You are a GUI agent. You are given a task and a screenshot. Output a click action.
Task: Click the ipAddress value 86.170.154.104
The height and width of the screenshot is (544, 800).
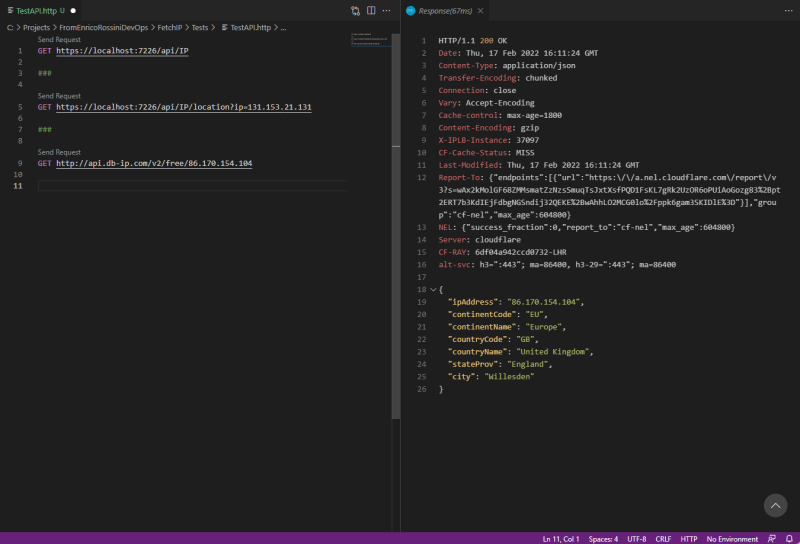click(x=543, y=302)
